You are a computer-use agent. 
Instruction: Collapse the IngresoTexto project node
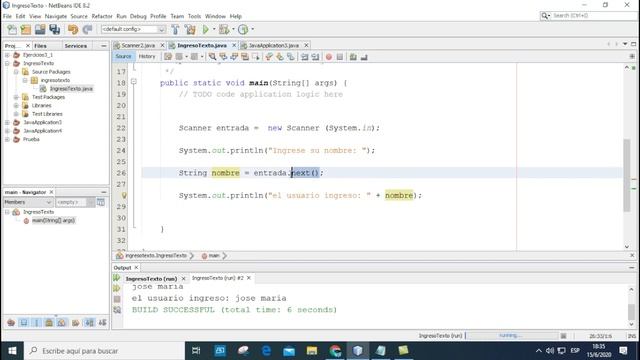point(7,63)
